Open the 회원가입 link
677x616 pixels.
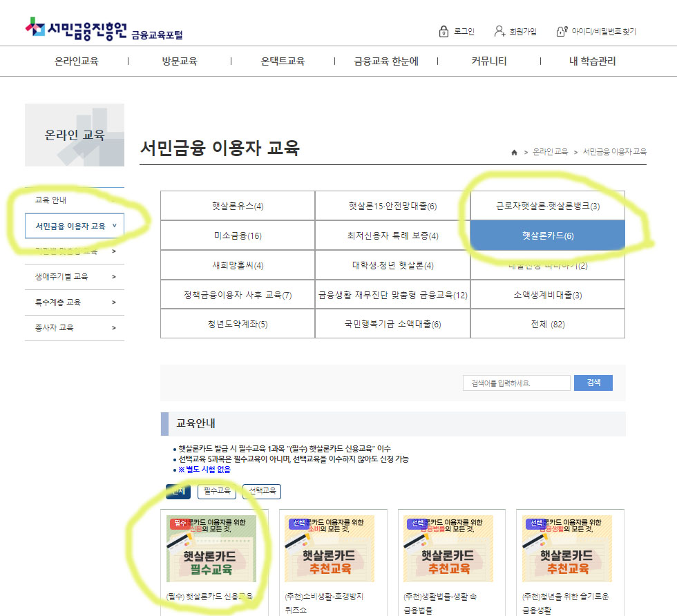click(522, 32)
